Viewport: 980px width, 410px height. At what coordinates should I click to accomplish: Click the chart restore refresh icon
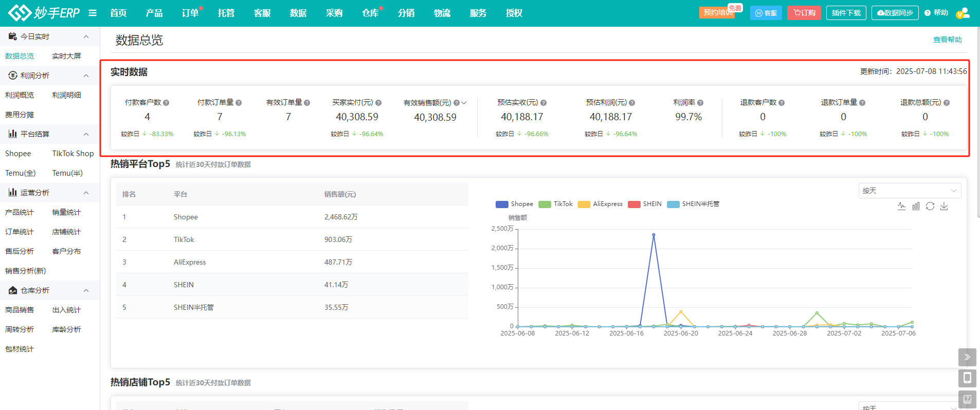[x=930, y=206]
